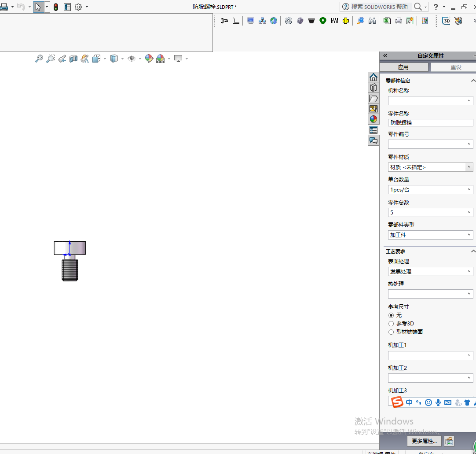
Task: Open the Custom Properties tab icon
Action: coord(373,130)
